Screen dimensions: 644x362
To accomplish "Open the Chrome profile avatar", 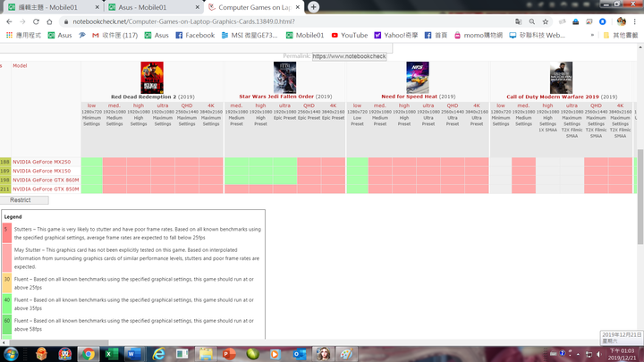I will tap(621, 21).
